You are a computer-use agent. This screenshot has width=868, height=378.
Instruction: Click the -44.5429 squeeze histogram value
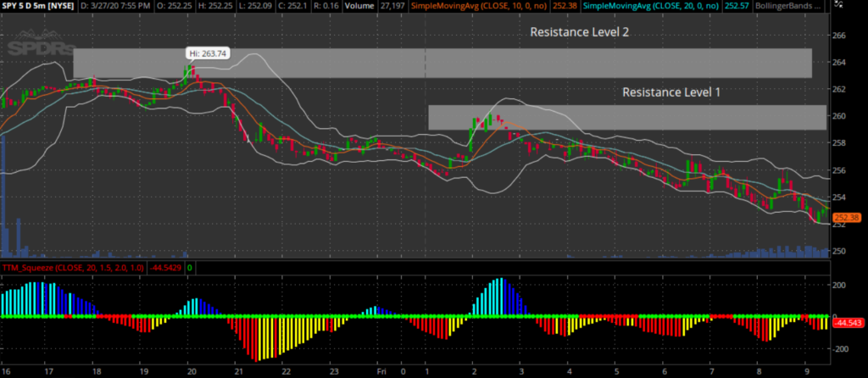point(167,268)
